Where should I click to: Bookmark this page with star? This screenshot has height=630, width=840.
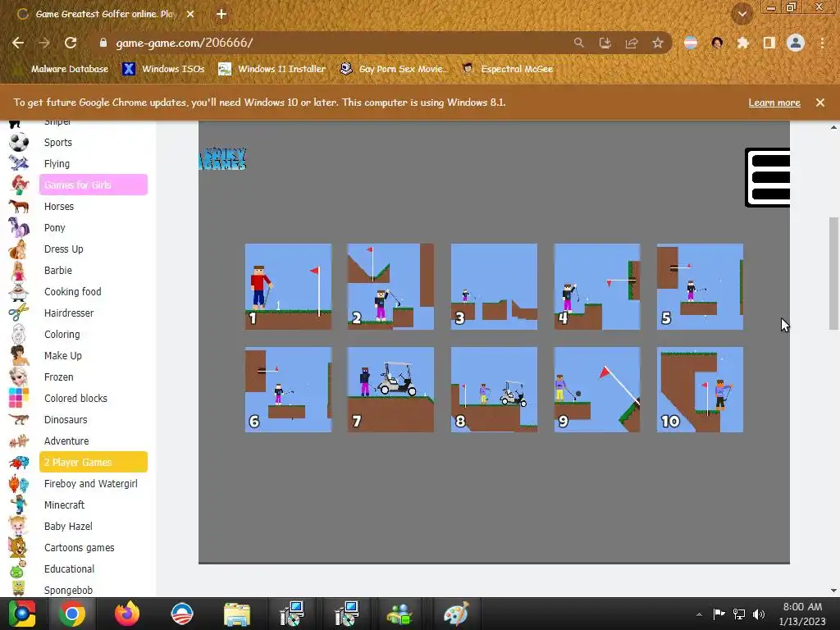(x=658, y=43)
